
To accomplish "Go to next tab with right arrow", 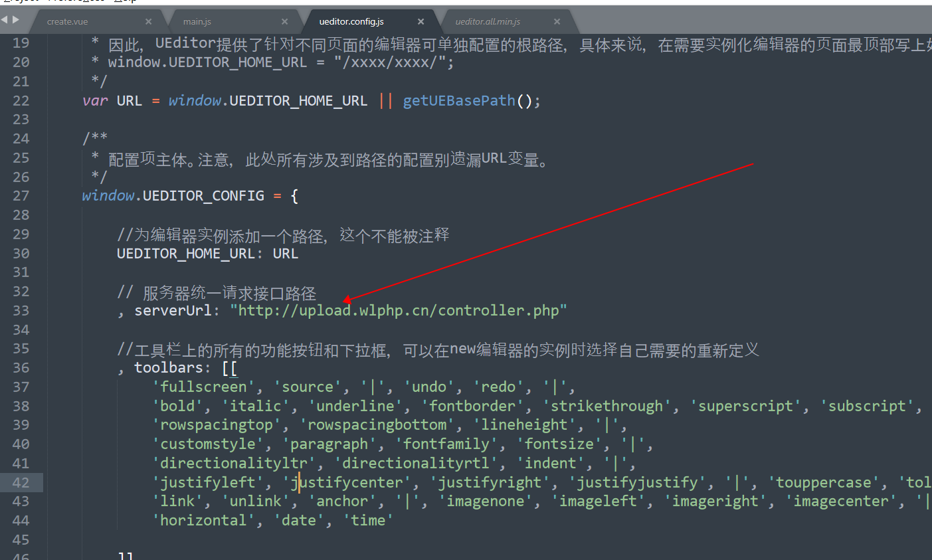I will [x=16, y=20].
